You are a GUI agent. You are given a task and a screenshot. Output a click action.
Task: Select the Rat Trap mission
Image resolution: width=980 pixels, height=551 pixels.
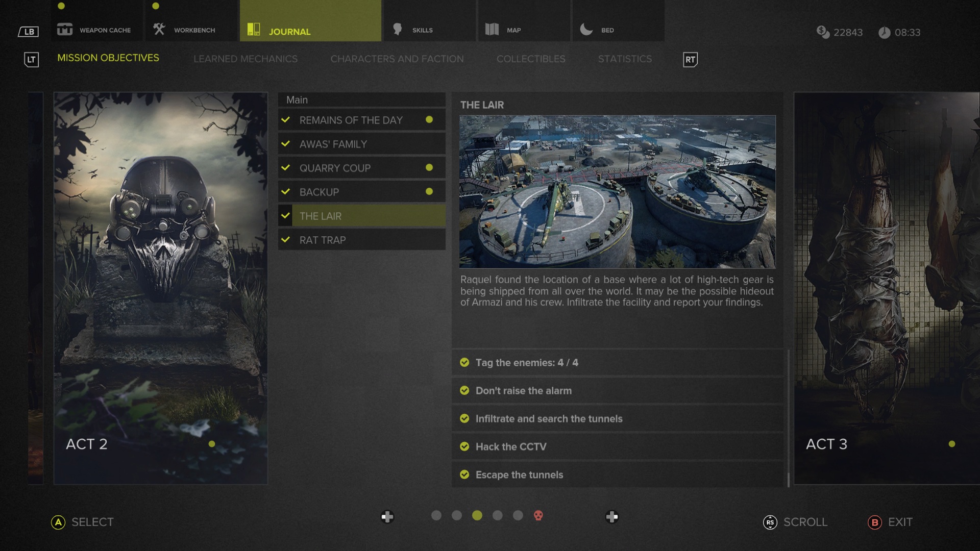point(362,240)
